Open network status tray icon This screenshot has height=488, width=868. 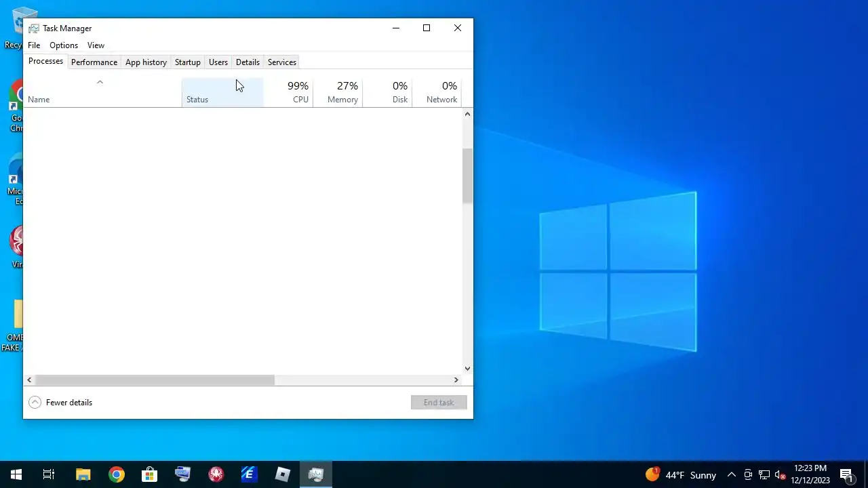click(x=764, y=475)
